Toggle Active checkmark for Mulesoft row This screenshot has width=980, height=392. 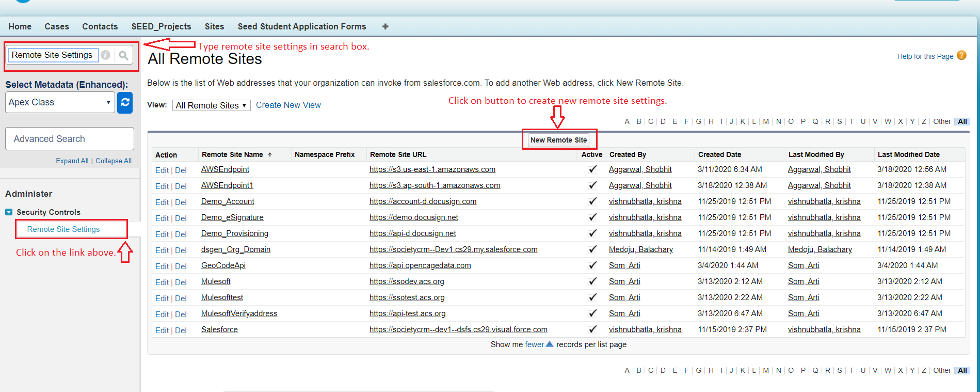592,281
